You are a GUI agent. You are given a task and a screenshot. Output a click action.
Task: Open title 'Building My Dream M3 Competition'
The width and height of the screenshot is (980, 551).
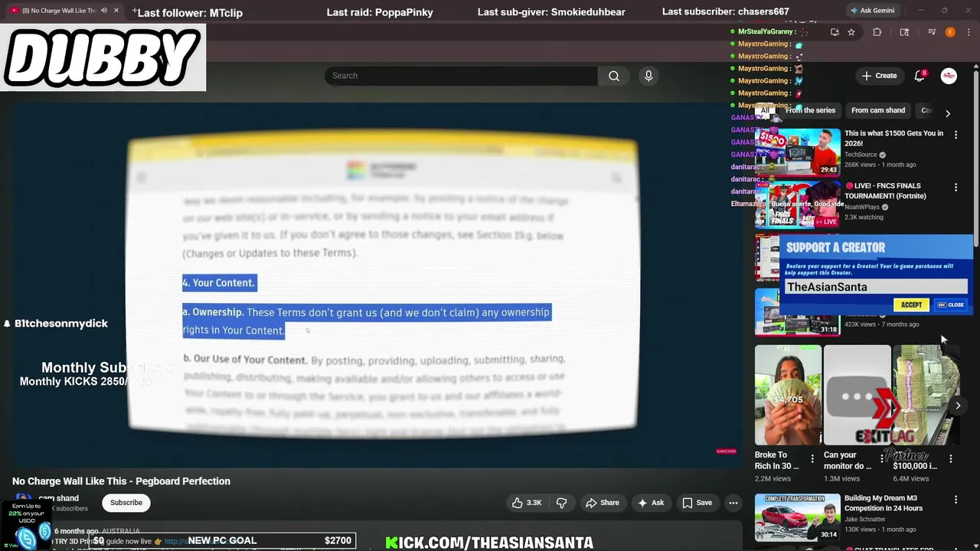click(884, 503)
